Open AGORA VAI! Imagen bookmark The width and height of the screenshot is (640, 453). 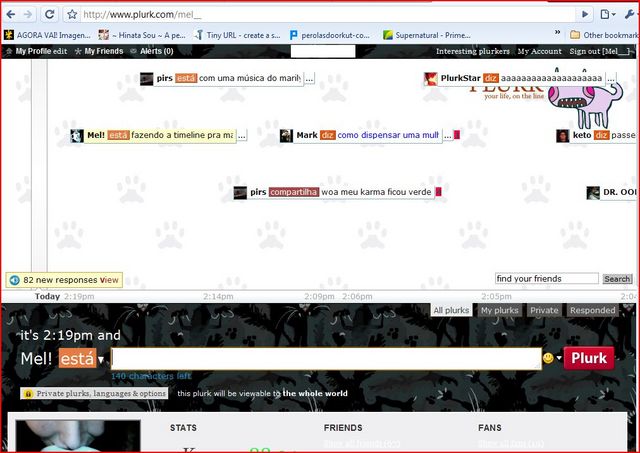point(47,35)
